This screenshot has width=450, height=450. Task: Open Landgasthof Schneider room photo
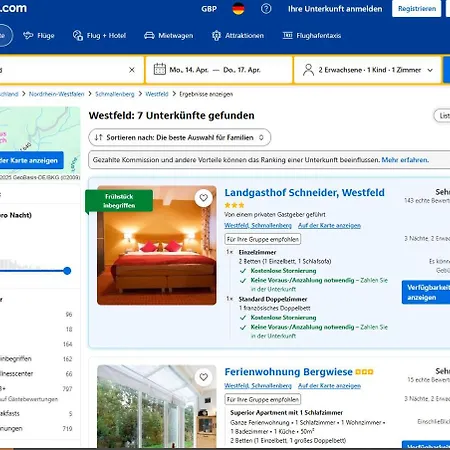pos(157,245)
